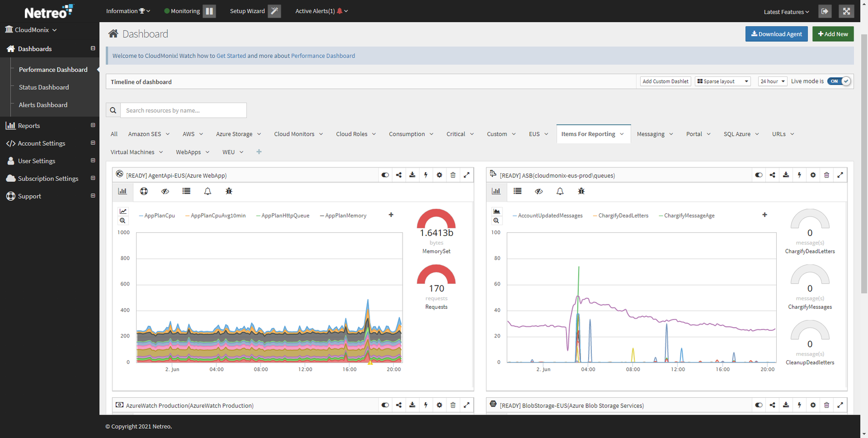Toggle the AgentApi-EUS dashlet on/off switch
The width and height of the screenshot is (868, 438).
(385, 175)
